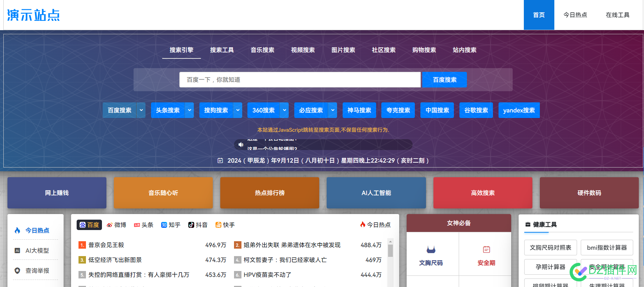The height and width of the screenshot is (287, 644).
Task: Switch to the 社区搜索 tab
Action: [384, 50]
